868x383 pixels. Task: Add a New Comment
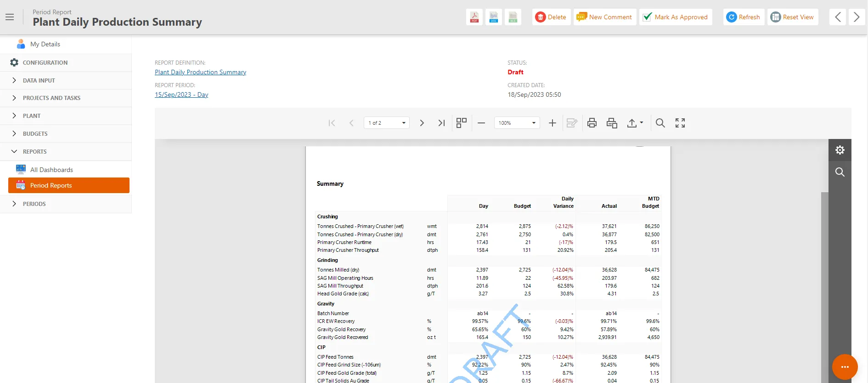605,17
